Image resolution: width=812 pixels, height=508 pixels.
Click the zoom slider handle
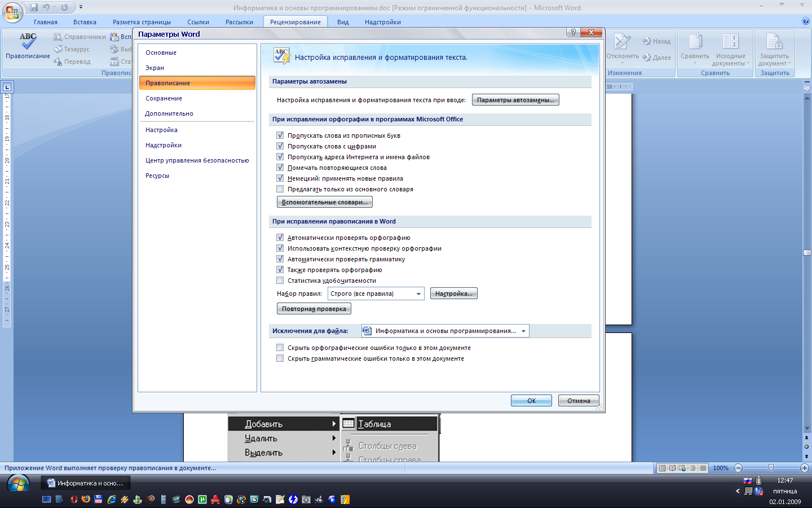coord(771,468)
